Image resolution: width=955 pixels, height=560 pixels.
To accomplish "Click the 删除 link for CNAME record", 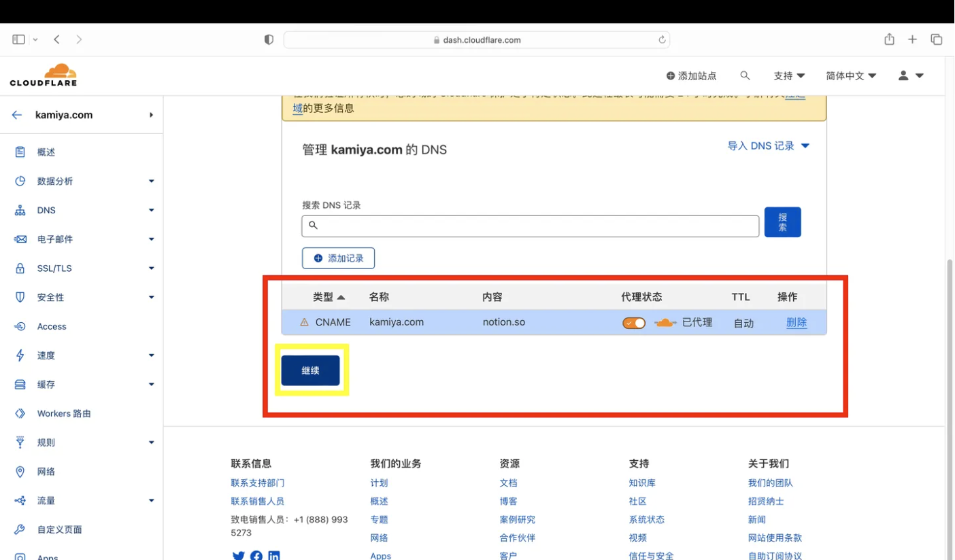I will click(796, 323).
